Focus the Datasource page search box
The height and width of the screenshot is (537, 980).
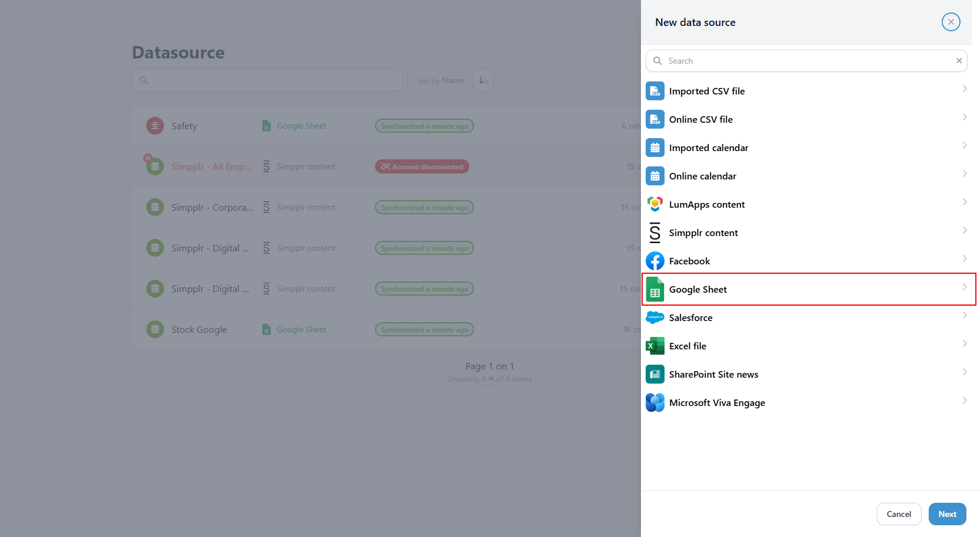[267, 80]
